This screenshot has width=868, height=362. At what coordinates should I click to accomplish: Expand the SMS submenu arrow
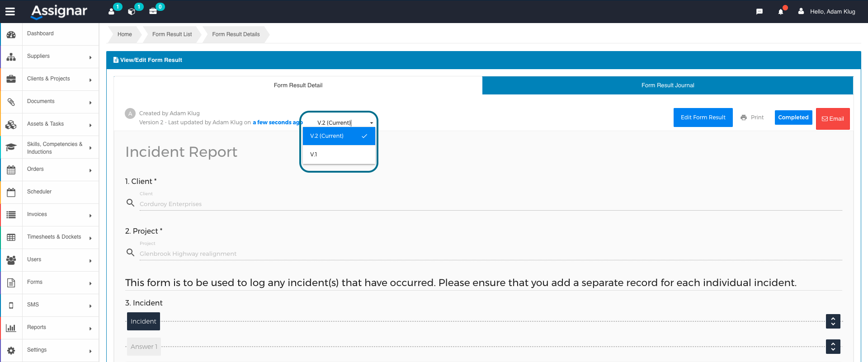pos(90,306)
